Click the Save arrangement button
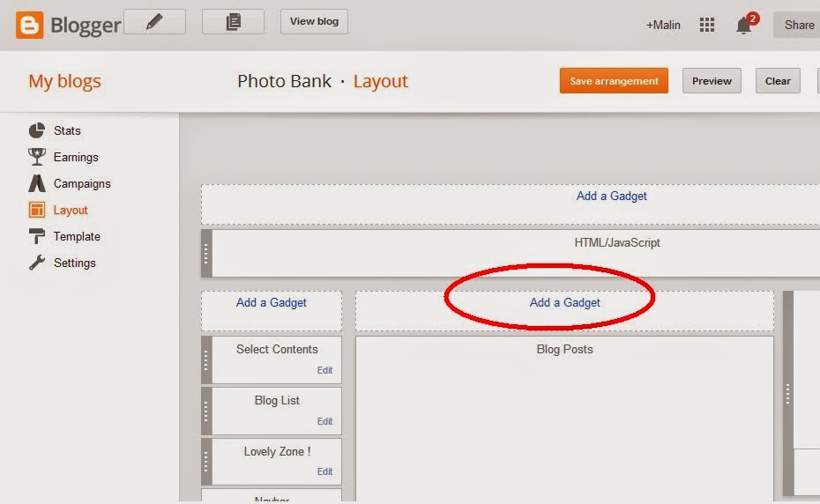Image resolution: width=820 pixels, height=504 pixels. pyautogui.click(x=614, y=81)
